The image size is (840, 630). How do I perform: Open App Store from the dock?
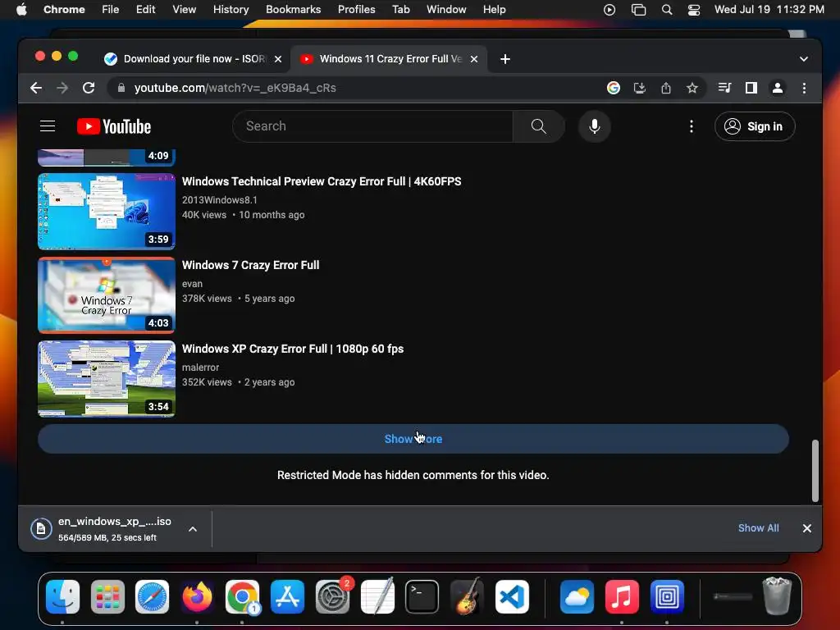pyautogui.click(x=288, y=597)
